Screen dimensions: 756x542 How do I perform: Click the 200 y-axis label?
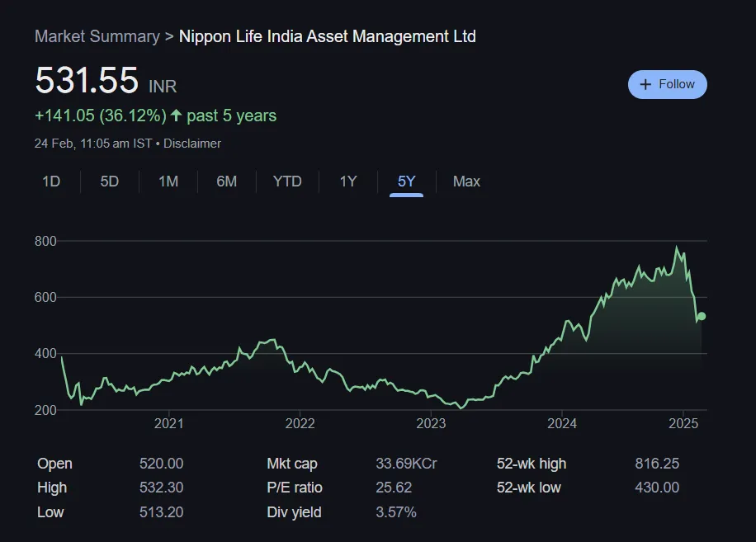45,411
